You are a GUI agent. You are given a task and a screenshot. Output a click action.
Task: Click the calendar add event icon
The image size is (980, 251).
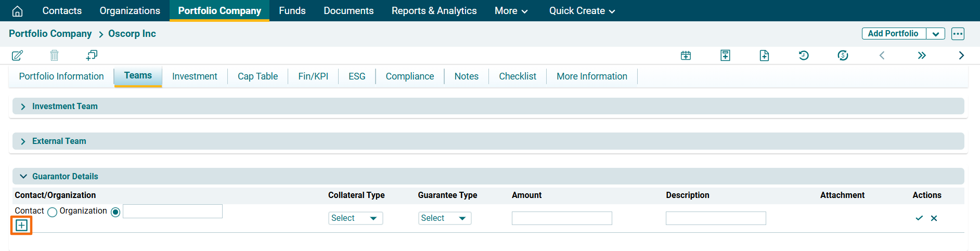(686, 56)
